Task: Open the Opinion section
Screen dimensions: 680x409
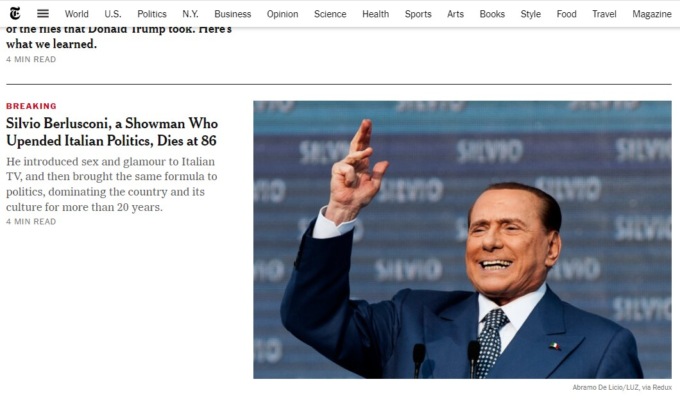Action: point(282,14)
